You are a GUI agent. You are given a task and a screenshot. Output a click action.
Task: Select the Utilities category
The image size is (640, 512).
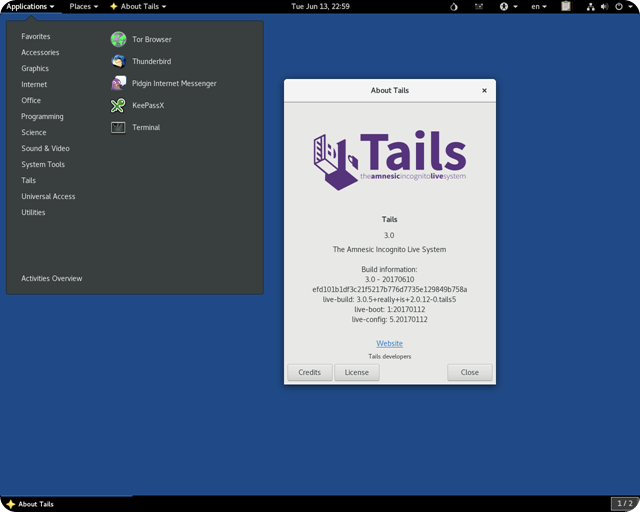click(33, 212)
